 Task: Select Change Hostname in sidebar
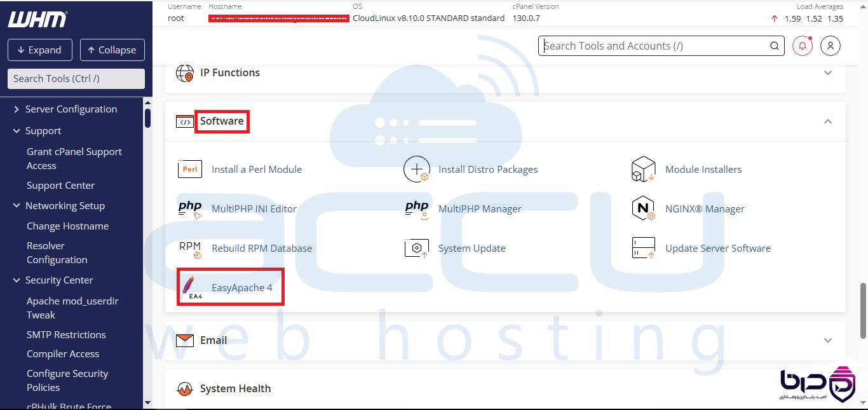pos(67,226)
